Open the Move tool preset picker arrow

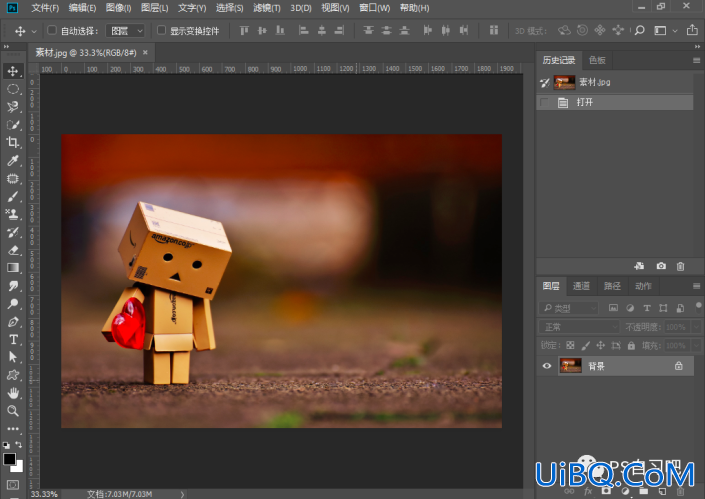pos(34,31)
